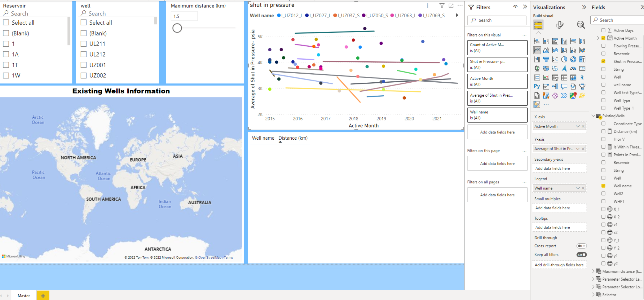
Task: Check (Blank) in well slicer
Action: [84, 33]
